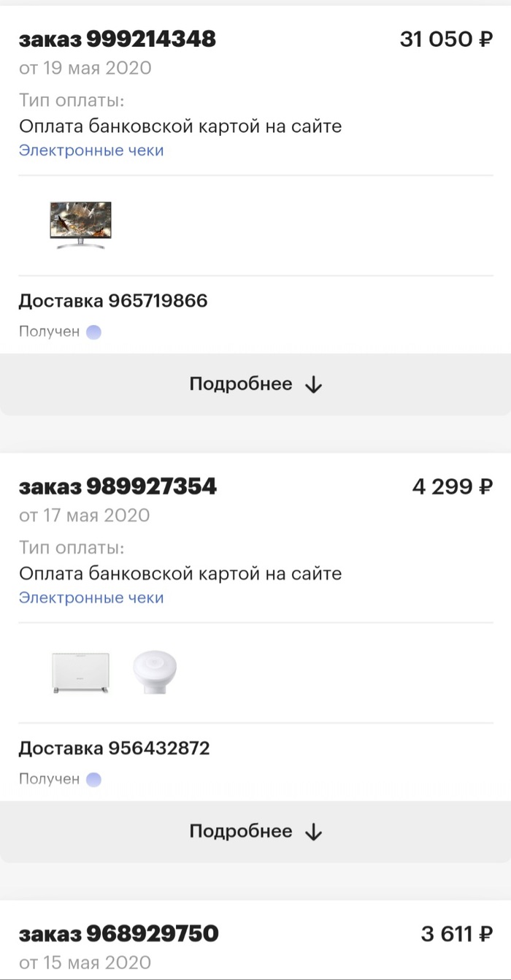
Task: Open order 968929750 heading
Action: [x=118, y=933]
